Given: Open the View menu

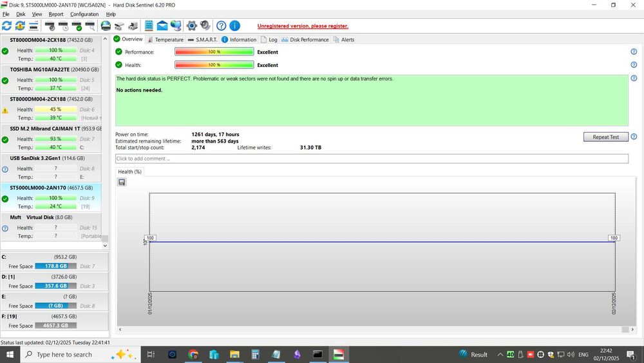Looking at the screenshot, I should pos(37,14).
